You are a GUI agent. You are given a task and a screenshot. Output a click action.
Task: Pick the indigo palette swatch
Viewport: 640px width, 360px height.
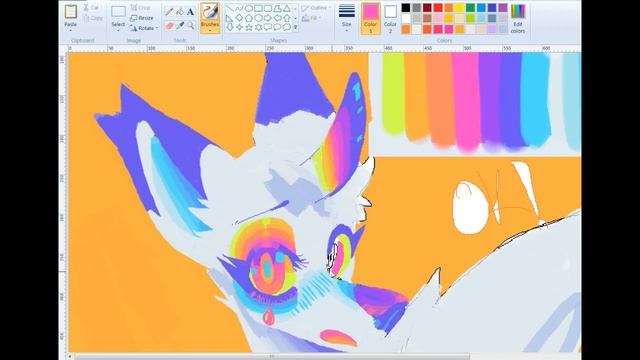[x=492, y=8]
